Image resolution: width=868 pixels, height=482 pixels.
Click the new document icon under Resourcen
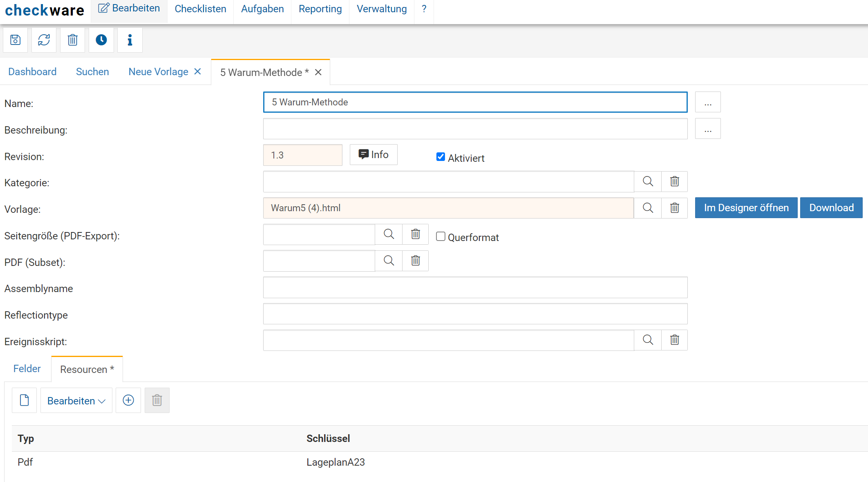pyautogui.click(x=25, y=400)
